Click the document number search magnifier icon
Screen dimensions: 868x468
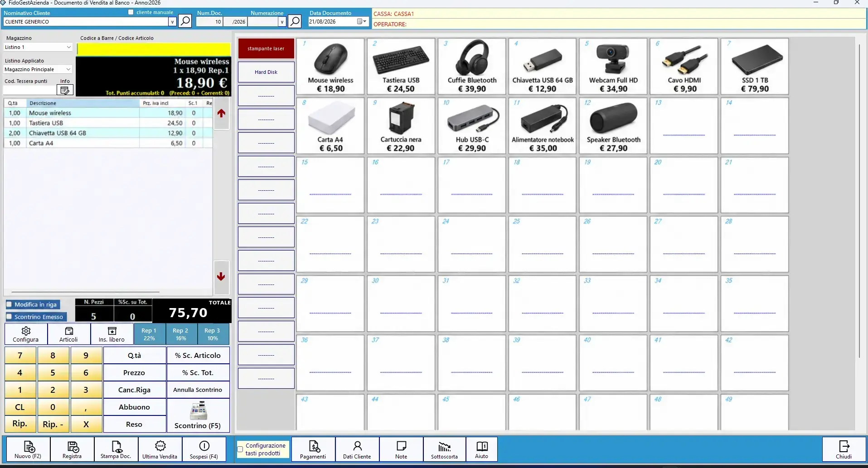pos(295,21)
